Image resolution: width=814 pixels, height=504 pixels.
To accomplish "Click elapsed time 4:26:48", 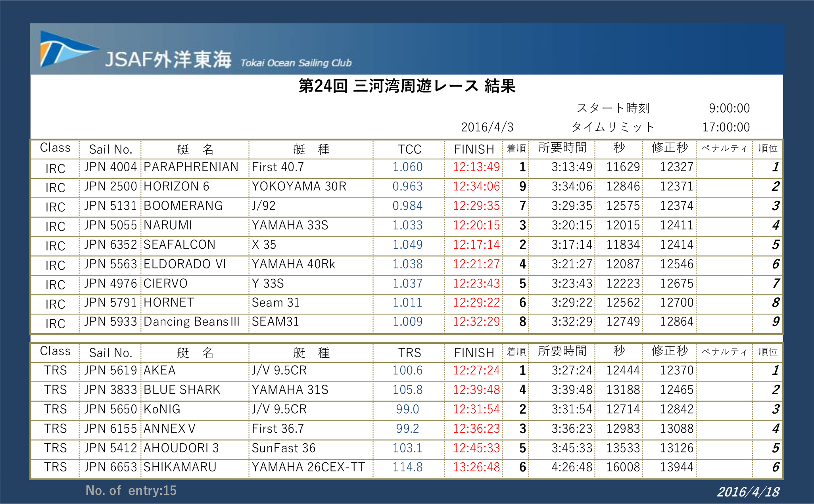I will (x=572, y=467).
